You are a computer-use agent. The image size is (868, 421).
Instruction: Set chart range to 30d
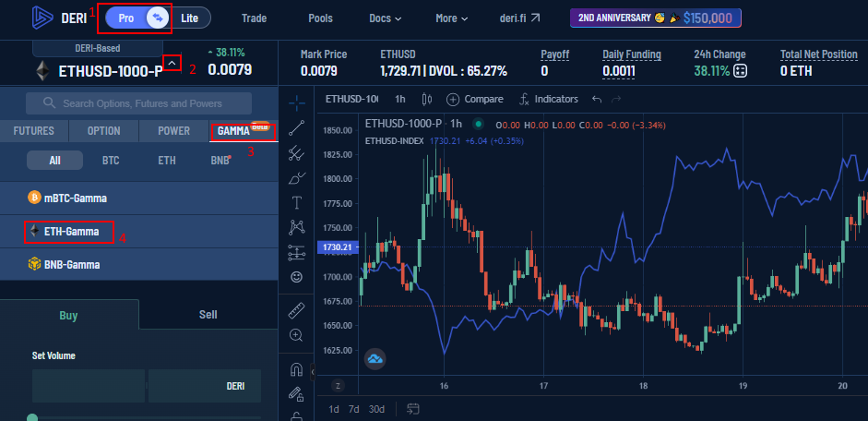tap(376, 409)
